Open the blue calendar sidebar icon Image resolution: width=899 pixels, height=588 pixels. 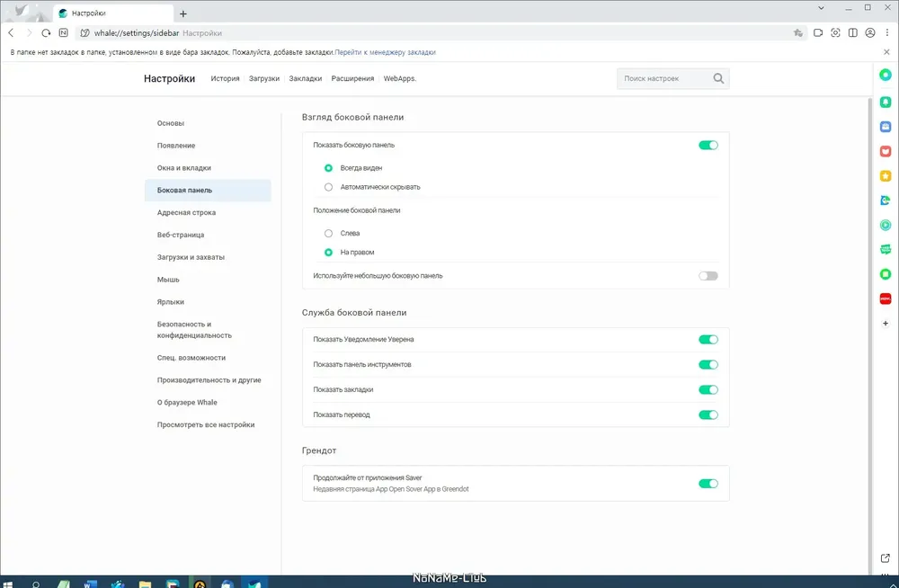886,126
